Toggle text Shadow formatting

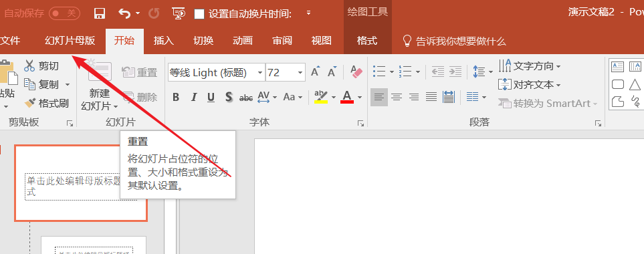click(x=229, y=97)
